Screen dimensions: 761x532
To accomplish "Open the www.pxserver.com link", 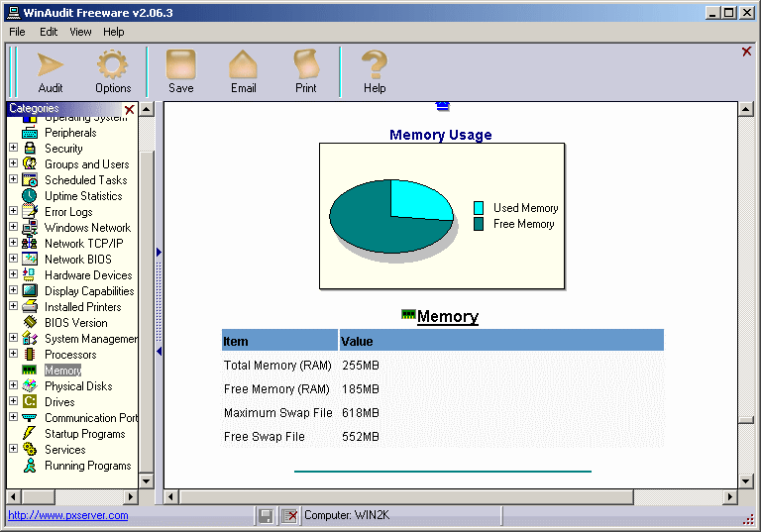I will [68, 515].
